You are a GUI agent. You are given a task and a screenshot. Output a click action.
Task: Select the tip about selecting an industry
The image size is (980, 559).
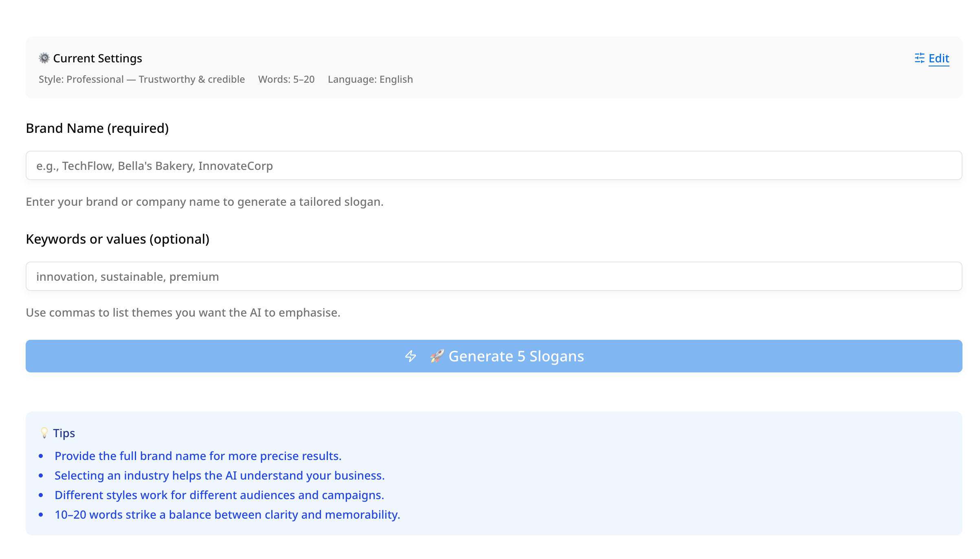click(220, 475)
